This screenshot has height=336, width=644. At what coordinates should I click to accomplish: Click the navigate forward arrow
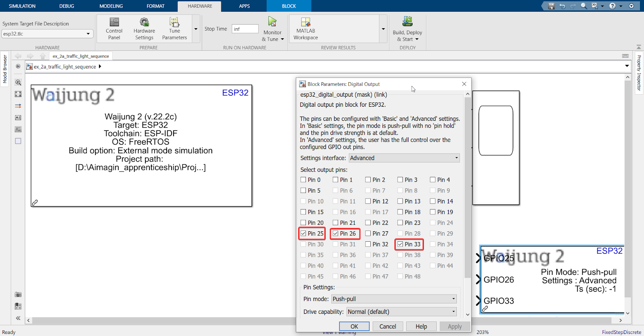(x=30, y=56)
